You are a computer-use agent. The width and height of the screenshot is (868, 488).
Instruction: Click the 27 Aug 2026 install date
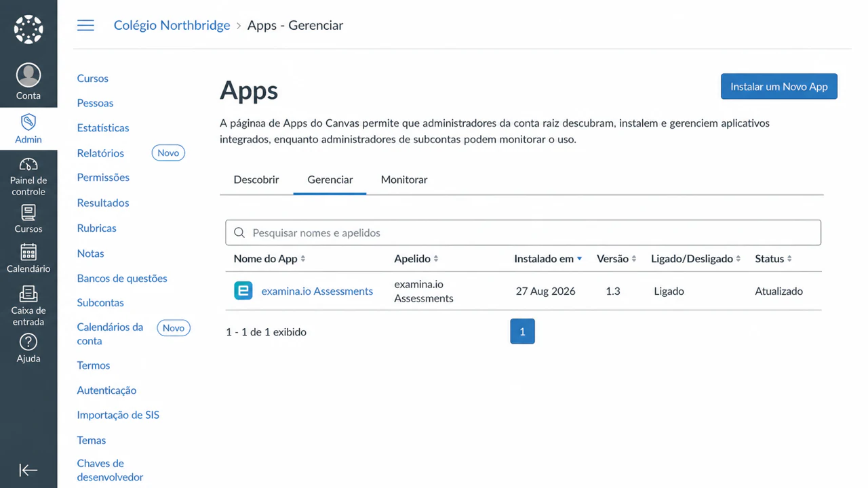545,291
